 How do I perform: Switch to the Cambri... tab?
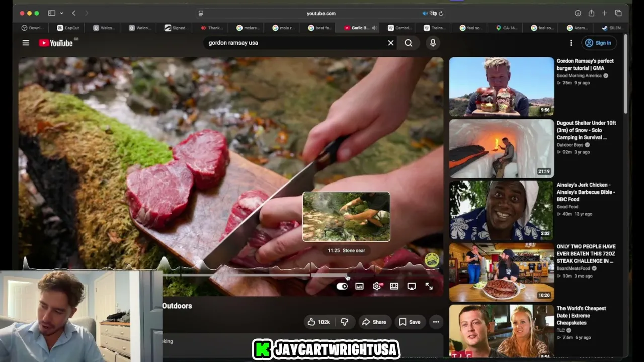pos(400,28)
